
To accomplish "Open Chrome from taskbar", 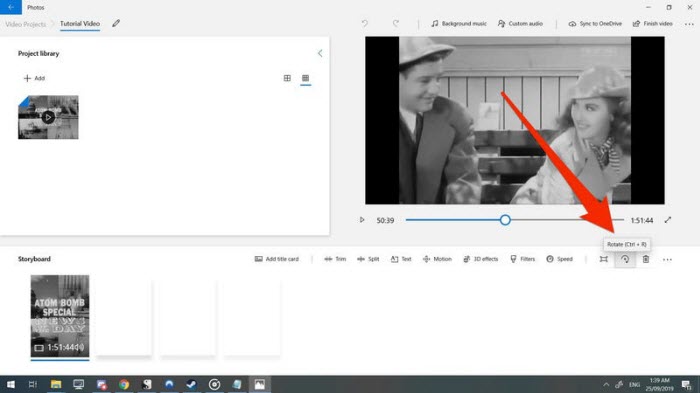I will tap(124, 384).
